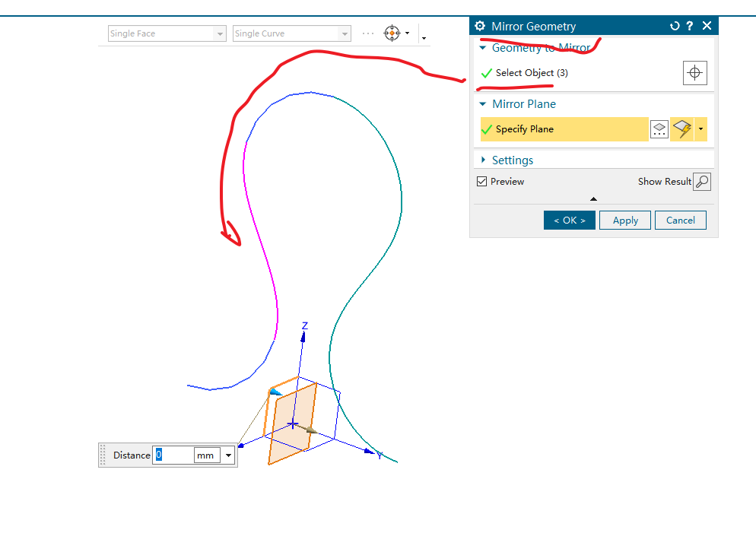This screenshot has height=549, width=756.
Task: Expand the Settings section
Action: coord(483,160)
